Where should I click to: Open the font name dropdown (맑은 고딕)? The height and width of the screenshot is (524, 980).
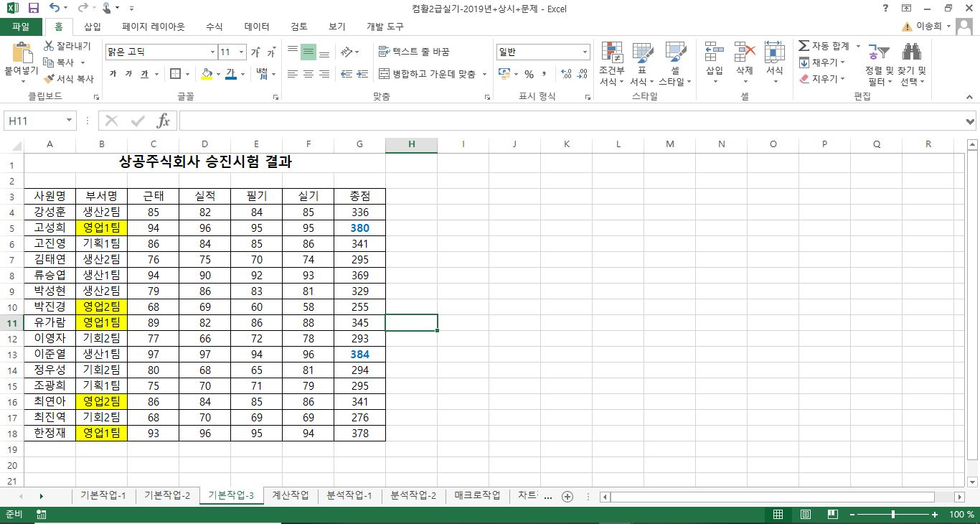tap(212, 52)
